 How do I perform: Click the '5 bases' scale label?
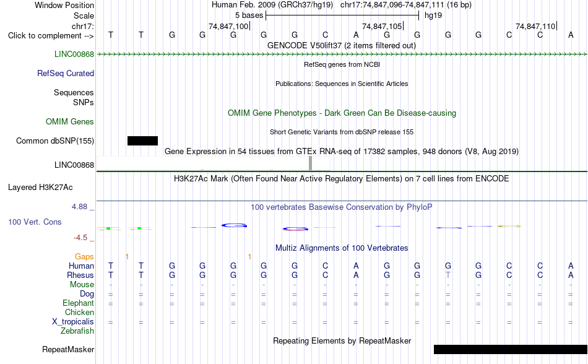[x=249, y=15]
